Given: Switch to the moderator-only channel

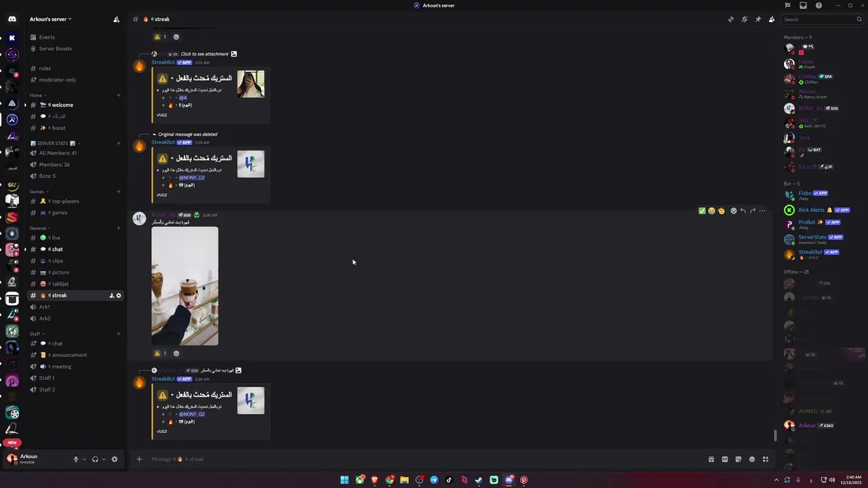Looking at the screenshot, I should [x=75, y=80].
